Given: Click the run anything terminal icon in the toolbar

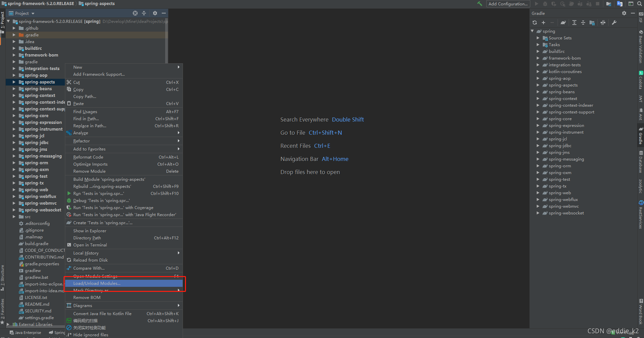Looking at the screenshot, I should pos(631,4).
